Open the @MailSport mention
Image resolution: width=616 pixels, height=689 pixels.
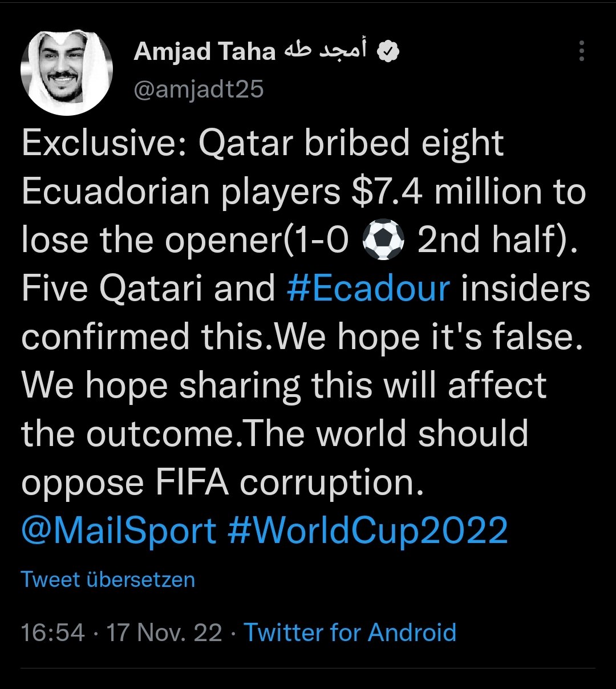pyautogui.click(x=119, y=530)
